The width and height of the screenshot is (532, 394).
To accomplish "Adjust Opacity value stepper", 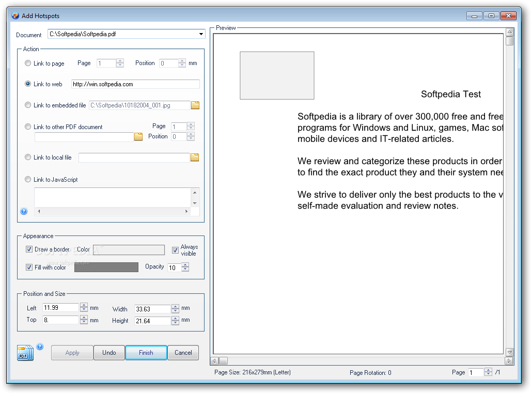I will [185, 267].
